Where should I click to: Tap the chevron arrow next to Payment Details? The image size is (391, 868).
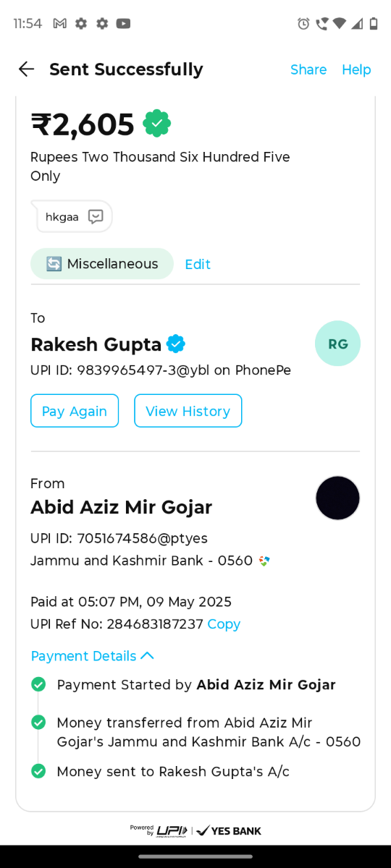click(x=147, y=656)
